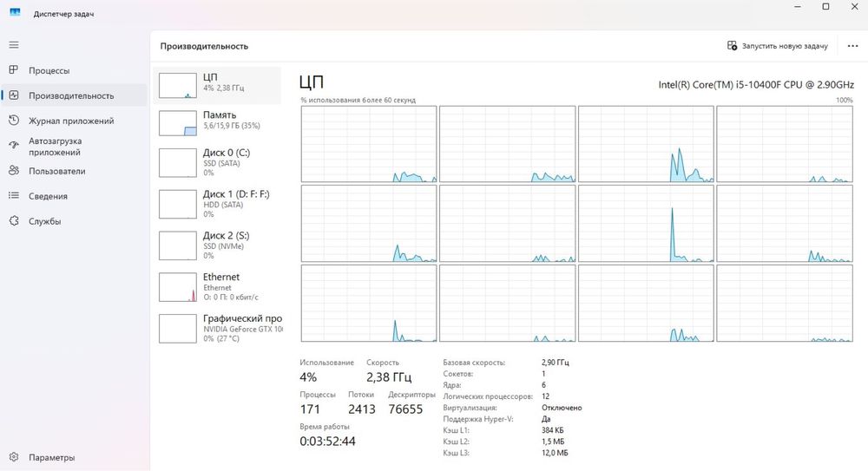Click the Дескрипторы count 76655
This screenshot has height=471, width=868.
405,409
